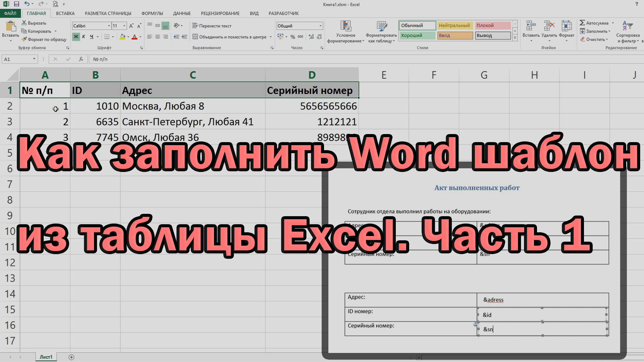The width and height of the screenshot is (644, 362).
Task: Click the Redo arrow icon
Action: coord(41,4)
